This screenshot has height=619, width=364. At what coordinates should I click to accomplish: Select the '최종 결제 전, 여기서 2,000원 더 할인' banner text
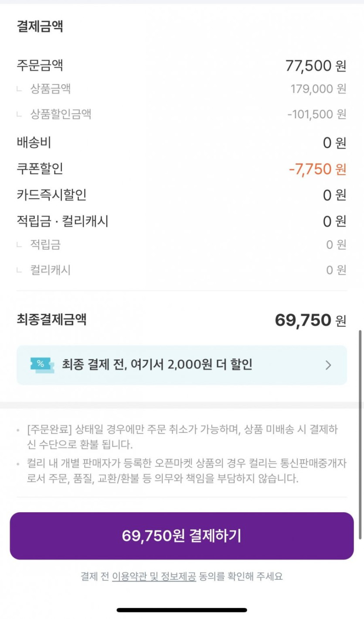pos(157,364)
